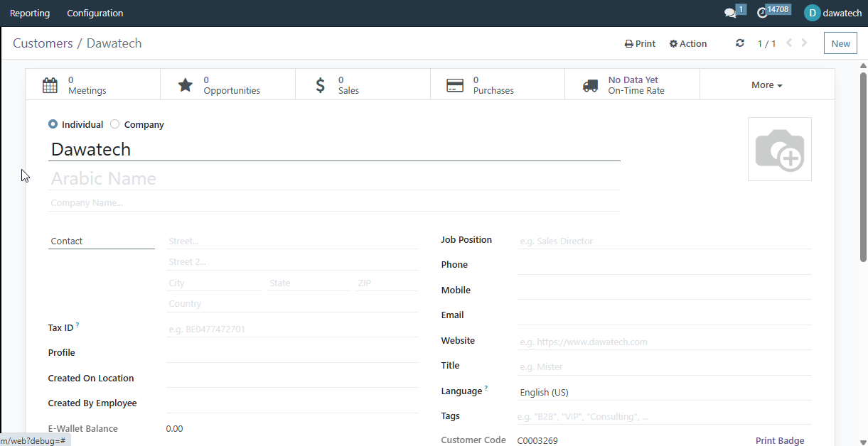Go to previous record arrow
This screenshot has width=868, height=446.
click(789, 43)
